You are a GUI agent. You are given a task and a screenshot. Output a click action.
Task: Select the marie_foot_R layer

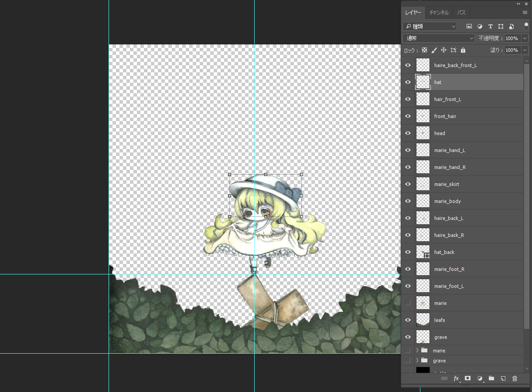[462, 269]
